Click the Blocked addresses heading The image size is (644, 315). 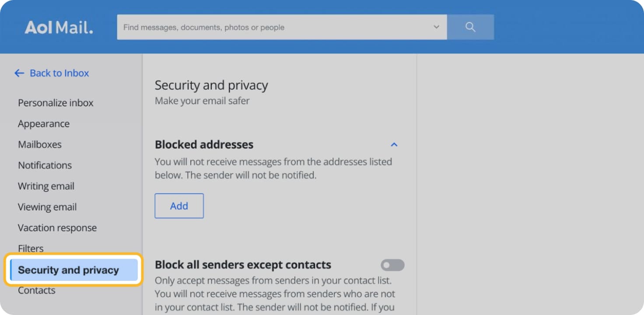[204, 144]
